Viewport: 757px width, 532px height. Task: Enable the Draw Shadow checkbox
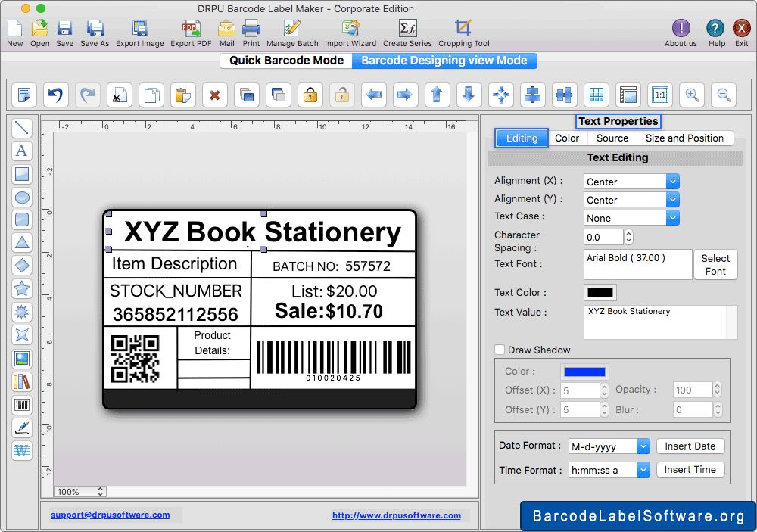coord(500,350)
